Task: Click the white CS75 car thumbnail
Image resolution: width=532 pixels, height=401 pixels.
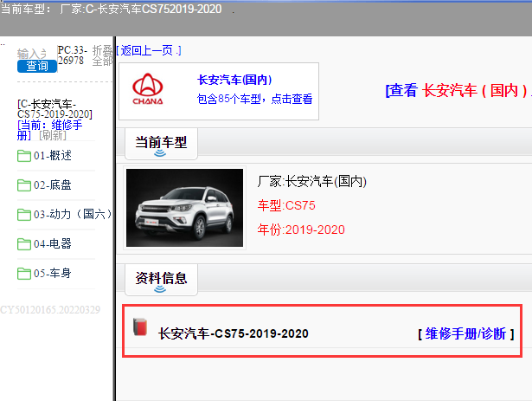Action: click(x=184, y=208)
